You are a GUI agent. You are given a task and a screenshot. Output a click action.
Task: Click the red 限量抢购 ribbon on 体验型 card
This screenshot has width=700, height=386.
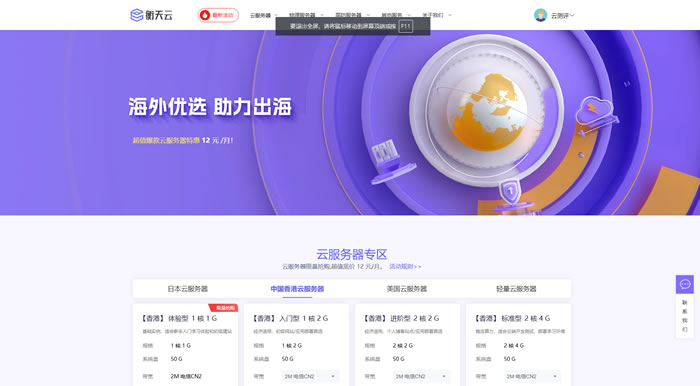(224, 308)
